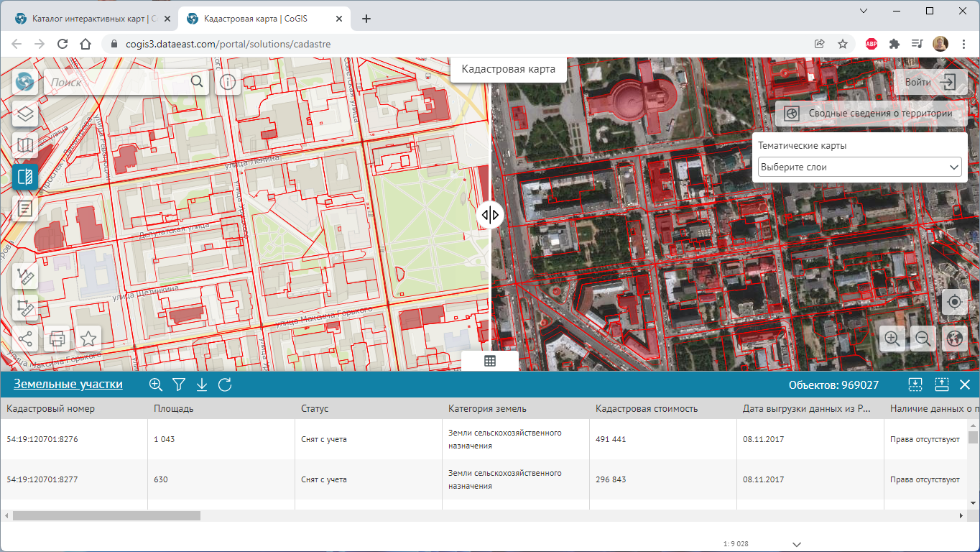980x552 pixels.
Task: Expand the map scale selector chevron
Action: click(796, 544)
